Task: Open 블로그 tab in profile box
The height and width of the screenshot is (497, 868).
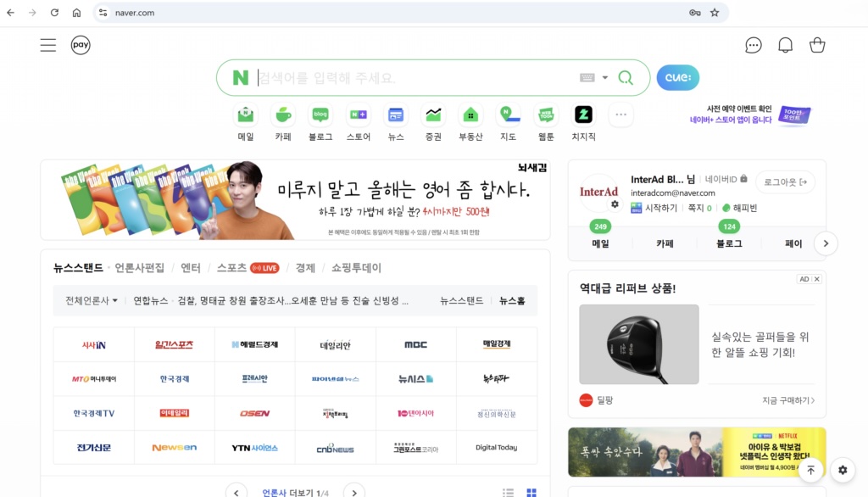Action: coord(729,243)
